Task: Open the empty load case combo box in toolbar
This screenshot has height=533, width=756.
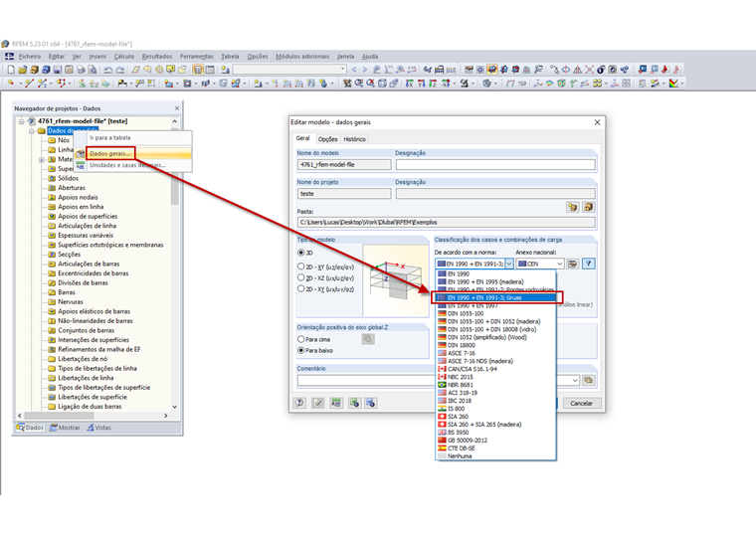Action: (x=289, y=70)
